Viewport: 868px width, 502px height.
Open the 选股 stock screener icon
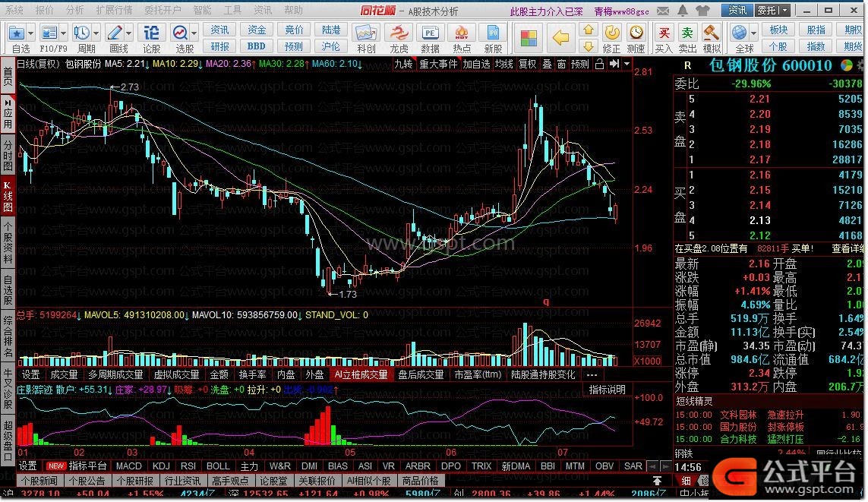(x=180, y=33)
